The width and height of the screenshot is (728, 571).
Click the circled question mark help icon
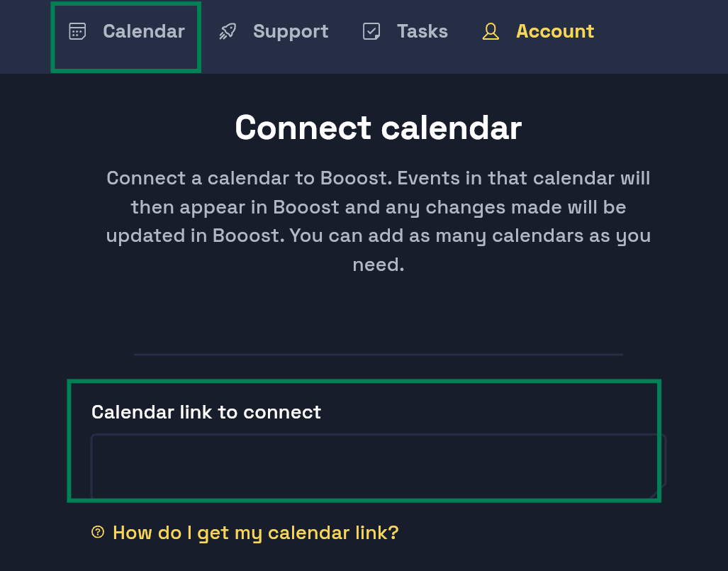[98, 532]
